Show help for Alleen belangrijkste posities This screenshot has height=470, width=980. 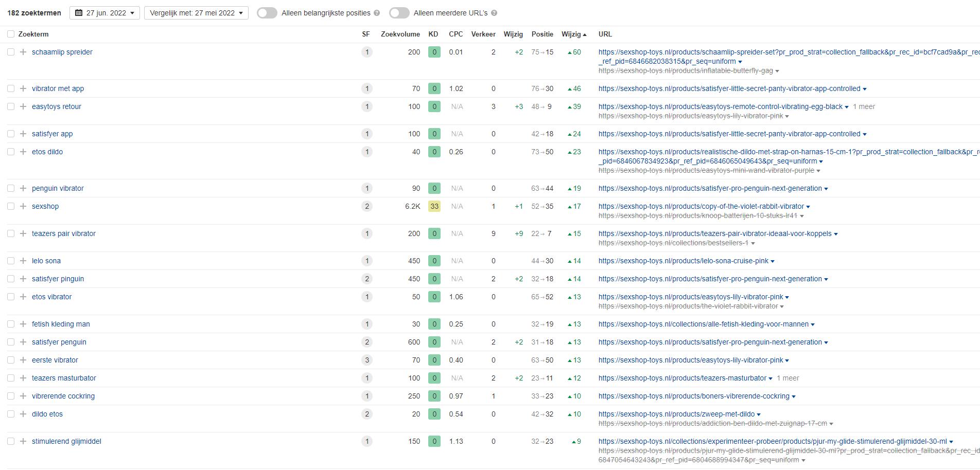click(x=377, y=13)
